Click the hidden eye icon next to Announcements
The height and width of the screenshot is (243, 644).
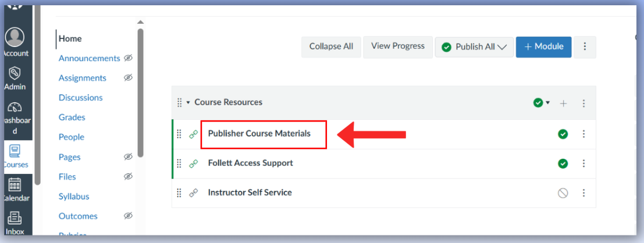128,58
